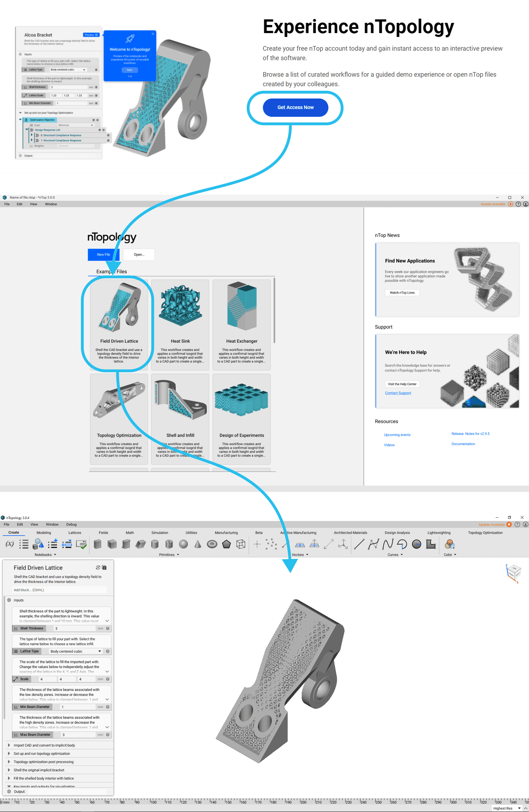
Task: Click the orange update download icon in nTop 3.0.0 window
Action: (x=511, y=204)
